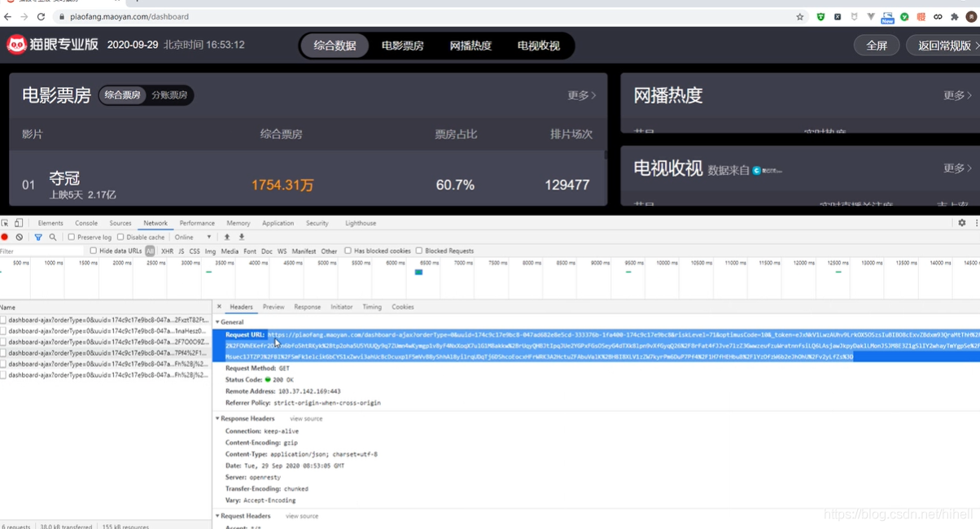The height and width of the screenshot is (529, 980).
Task: Bookmark this page with the star icon
Action: pyautogui.click(x=800, y=16)
